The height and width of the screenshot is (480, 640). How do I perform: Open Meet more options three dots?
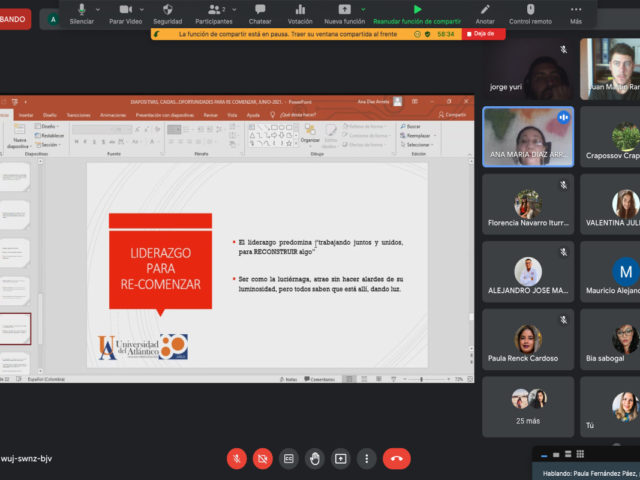(367, 459)
